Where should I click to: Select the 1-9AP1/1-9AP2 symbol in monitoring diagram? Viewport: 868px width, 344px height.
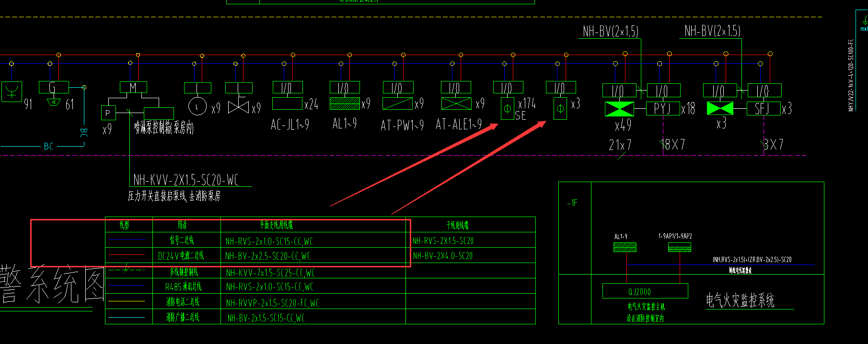(680, 247)
